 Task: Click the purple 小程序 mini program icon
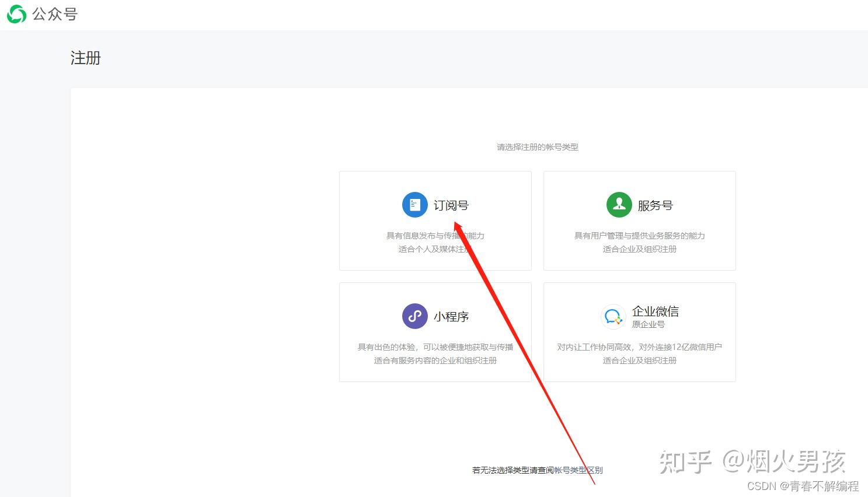(x=415, y=316)
